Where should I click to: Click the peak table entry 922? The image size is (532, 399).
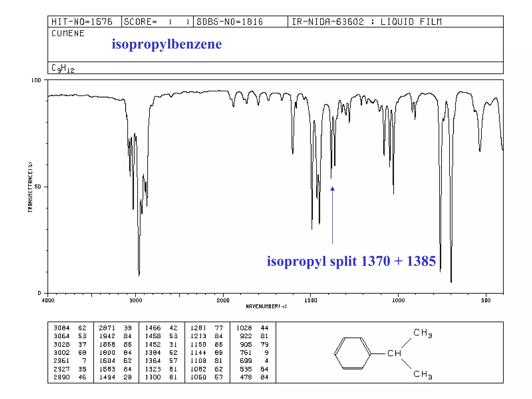pos(246,336)
